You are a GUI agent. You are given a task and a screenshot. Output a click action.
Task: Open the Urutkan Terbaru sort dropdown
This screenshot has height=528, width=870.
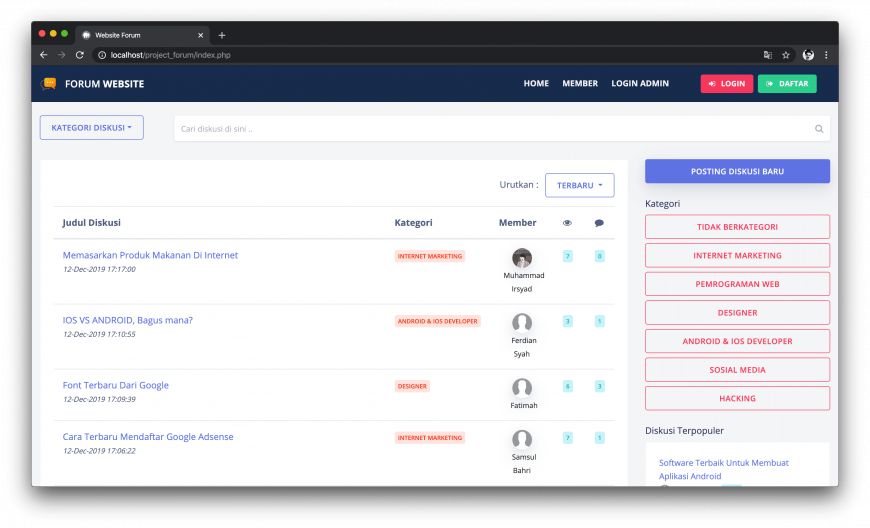(x=579, y=185)
